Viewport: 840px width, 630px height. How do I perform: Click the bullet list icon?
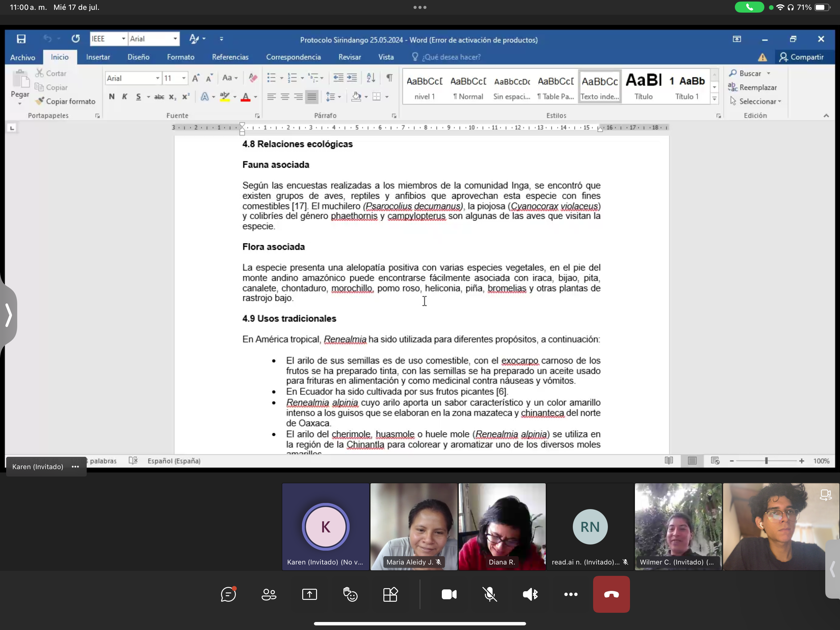tap(271, 78)
